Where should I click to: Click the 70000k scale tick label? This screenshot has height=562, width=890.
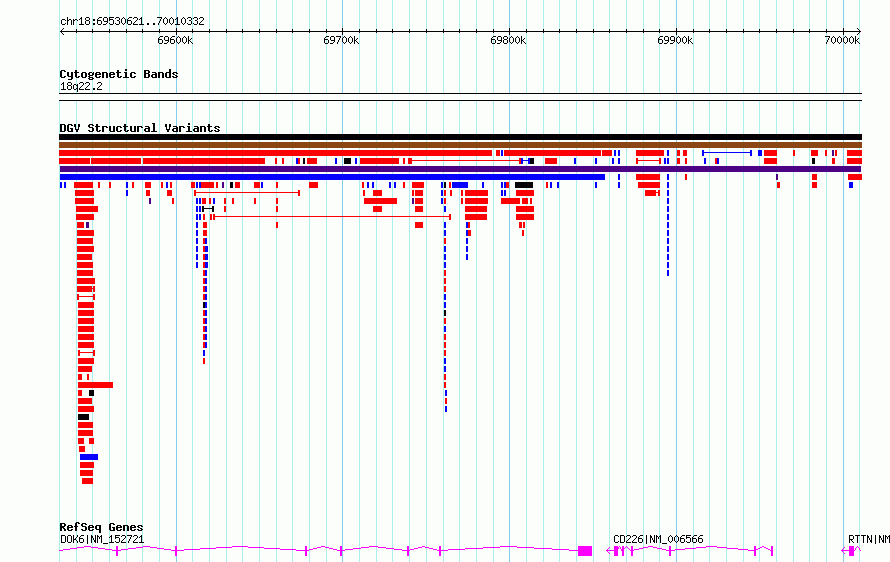[842, 40]
